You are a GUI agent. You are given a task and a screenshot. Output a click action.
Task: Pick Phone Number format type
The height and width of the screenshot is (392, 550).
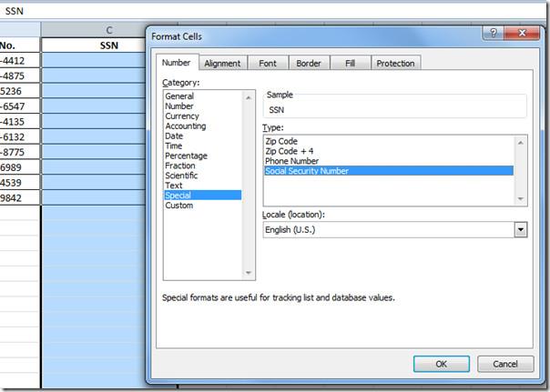point(292,161)
